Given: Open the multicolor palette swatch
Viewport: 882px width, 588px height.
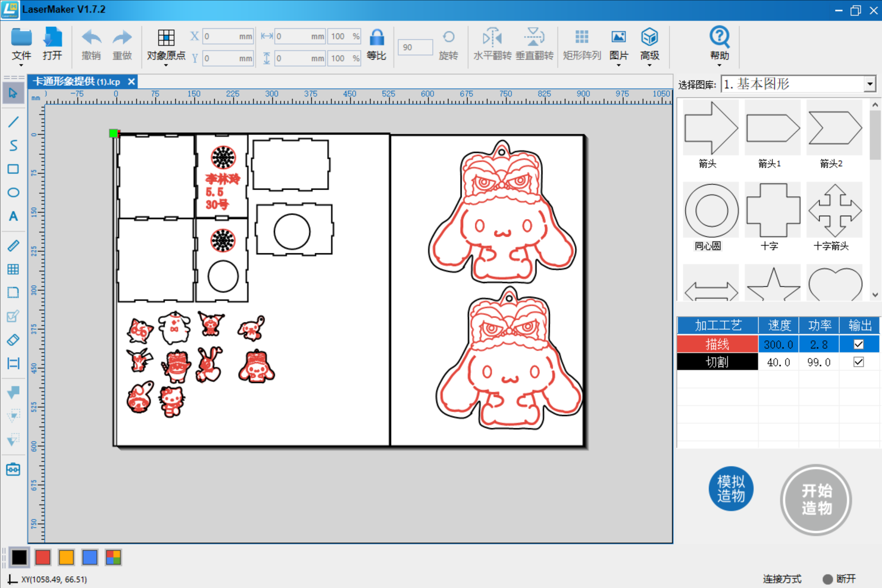Looking at the screenshot, I should (x=113, y=557).
